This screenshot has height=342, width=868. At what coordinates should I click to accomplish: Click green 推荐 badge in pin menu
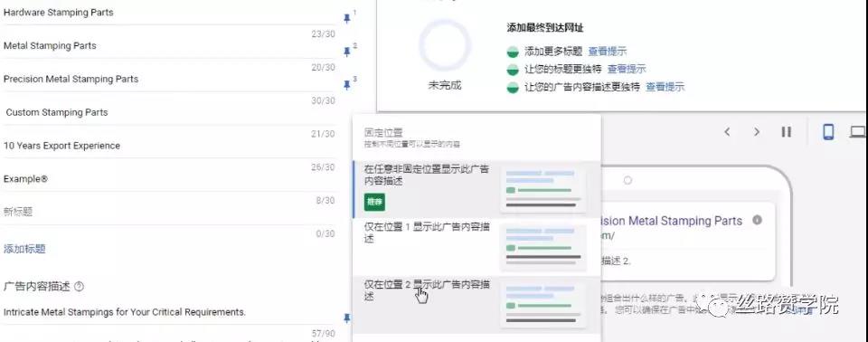[x=374, y=202]
